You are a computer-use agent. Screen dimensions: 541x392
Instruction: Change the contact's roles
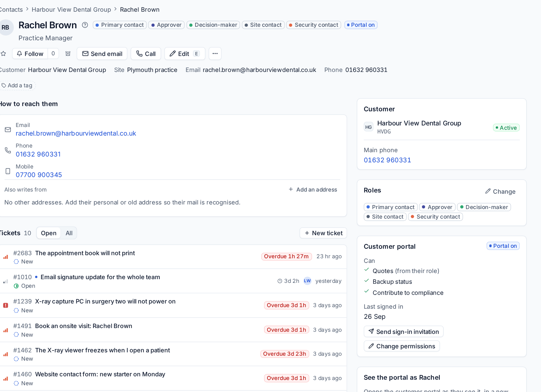pos(500,192)
